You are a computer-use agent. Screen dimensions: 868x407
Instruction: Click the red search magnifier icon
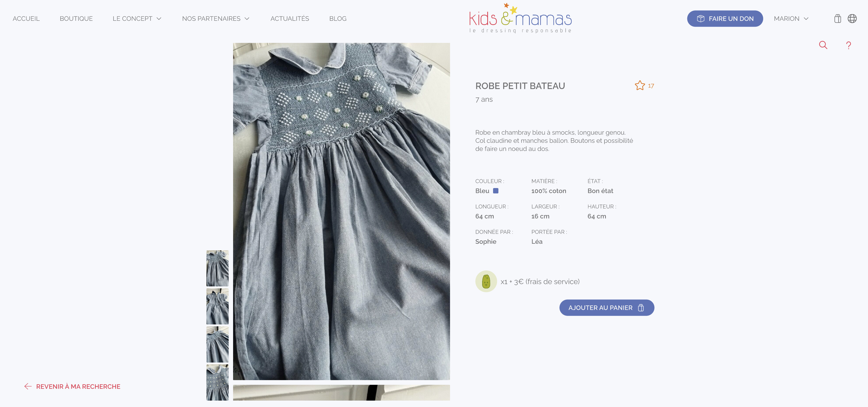(x=823, y=45)
